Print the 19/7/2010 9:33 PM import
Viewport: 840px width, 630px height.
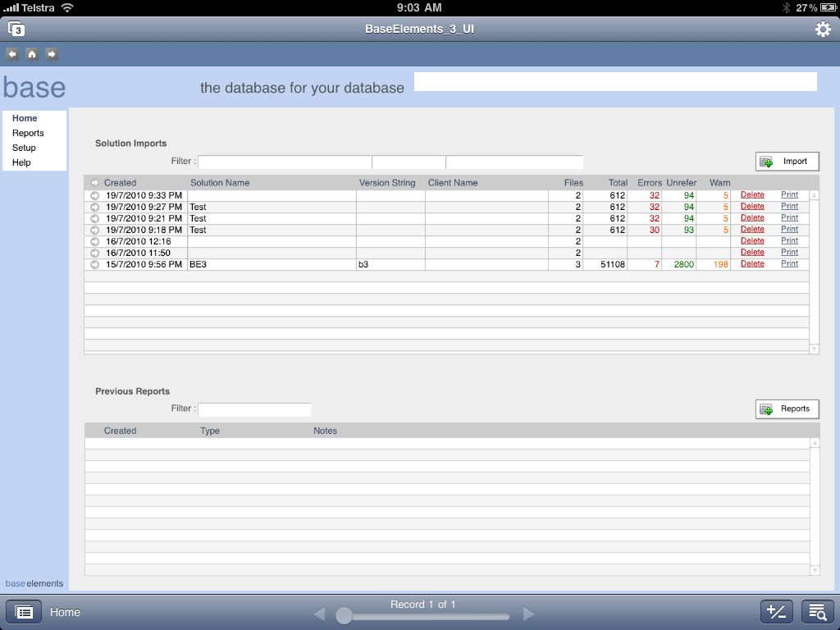click(x=789, y=195)
